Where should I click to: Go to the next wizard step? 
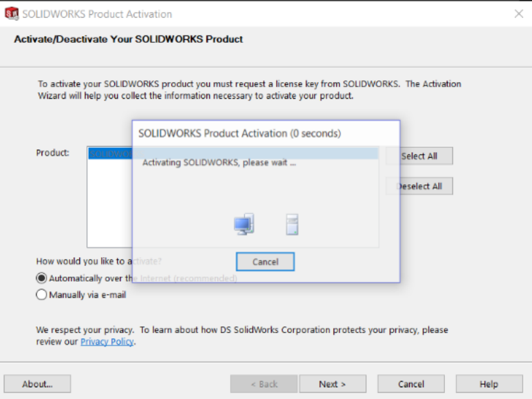(x=332, y=384)
